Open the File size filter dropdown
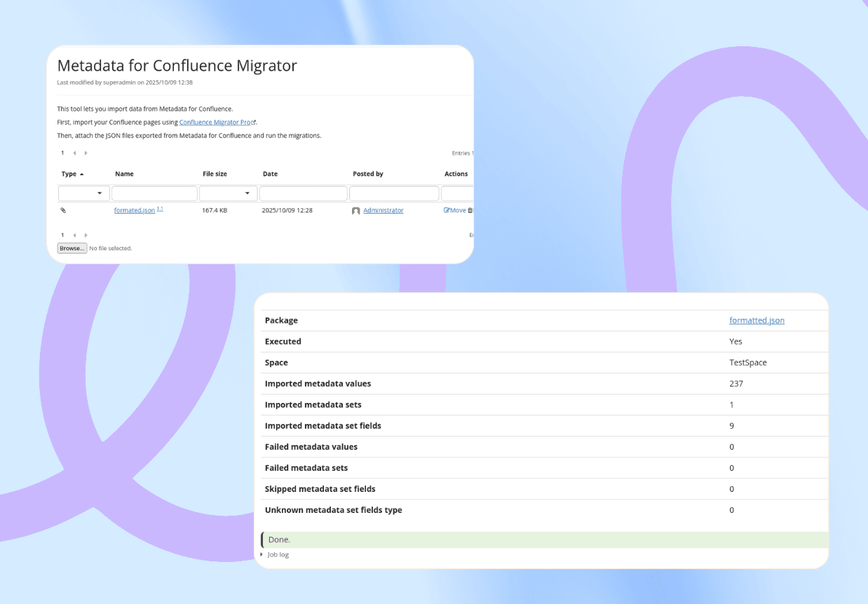 click(228, 193)
